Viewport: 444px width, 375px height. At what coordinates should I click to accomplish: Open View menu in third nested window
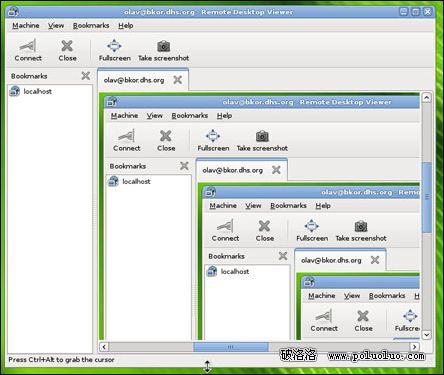click(x=253, y=205)
